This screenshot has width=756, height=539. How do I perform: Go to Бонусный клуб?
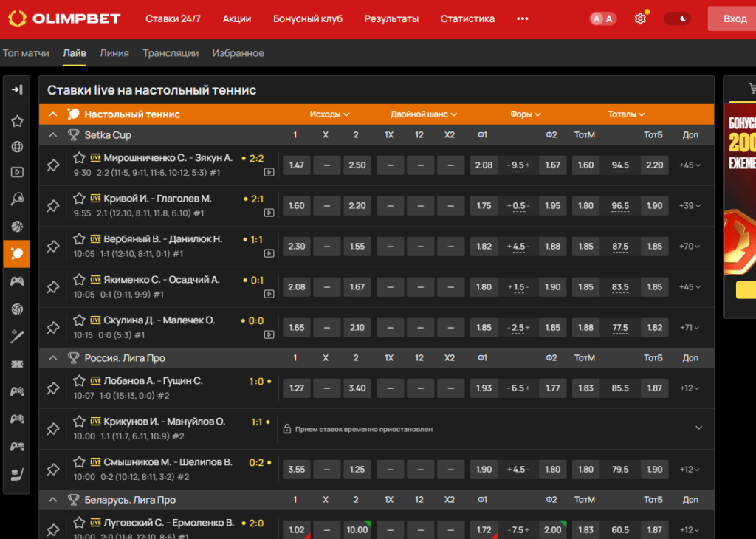click(308, 18)
